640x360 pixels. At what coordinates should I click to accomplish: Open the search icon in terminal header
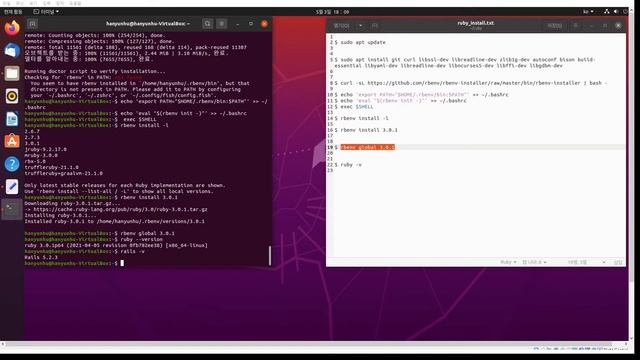point(207,24)
